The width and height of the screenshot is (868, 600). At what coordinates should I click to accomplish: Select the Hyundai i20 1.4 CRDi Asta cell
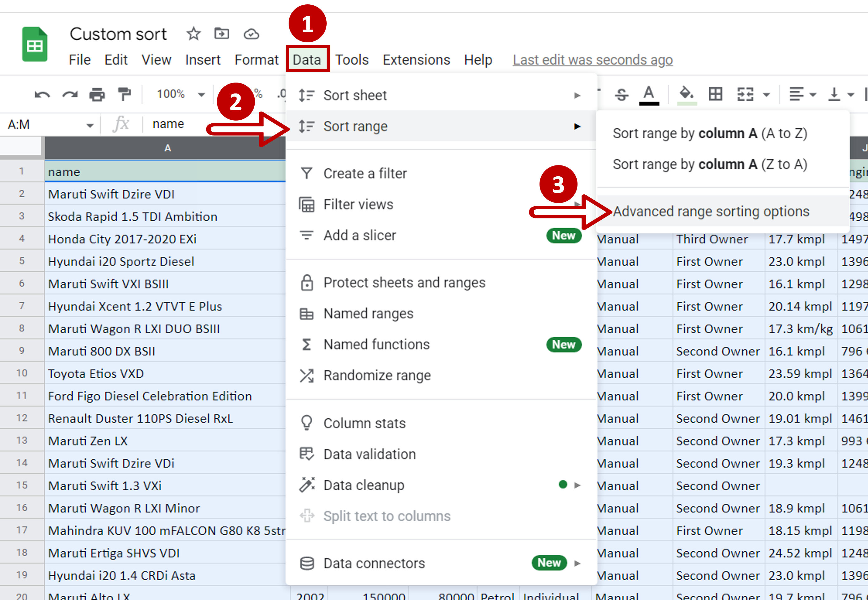(165, 575)
